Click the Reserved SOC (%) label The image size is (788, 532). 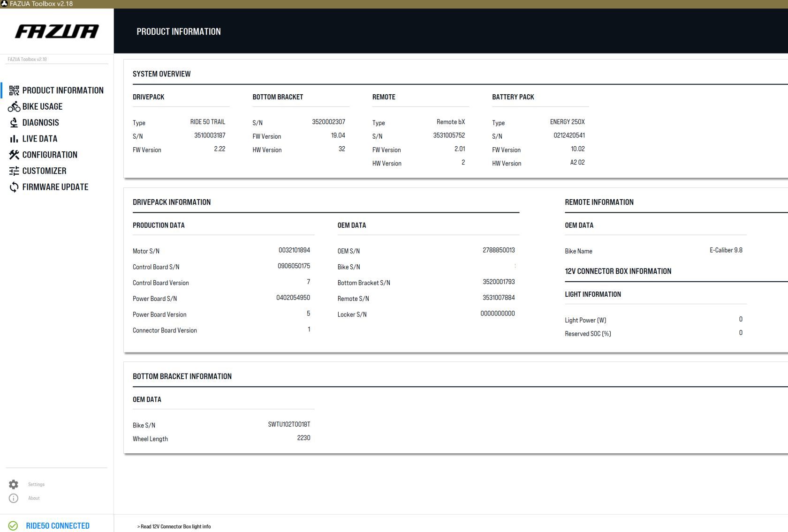click(588, 334)
